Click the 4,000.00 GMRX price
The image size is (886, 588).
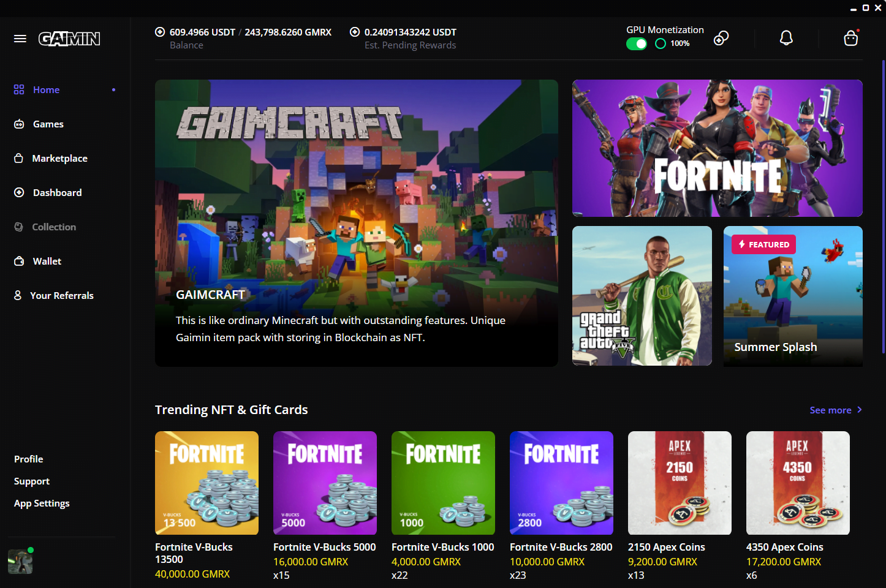coord(426,562)
